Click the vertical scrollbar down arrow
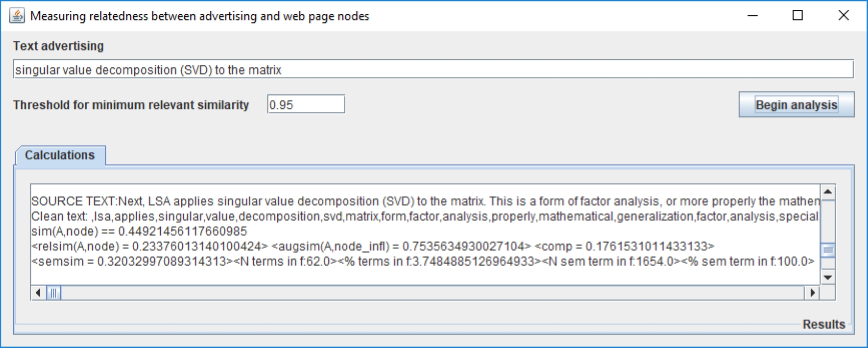The width and height of the screenshot is (868, 348). click(827, 277)
